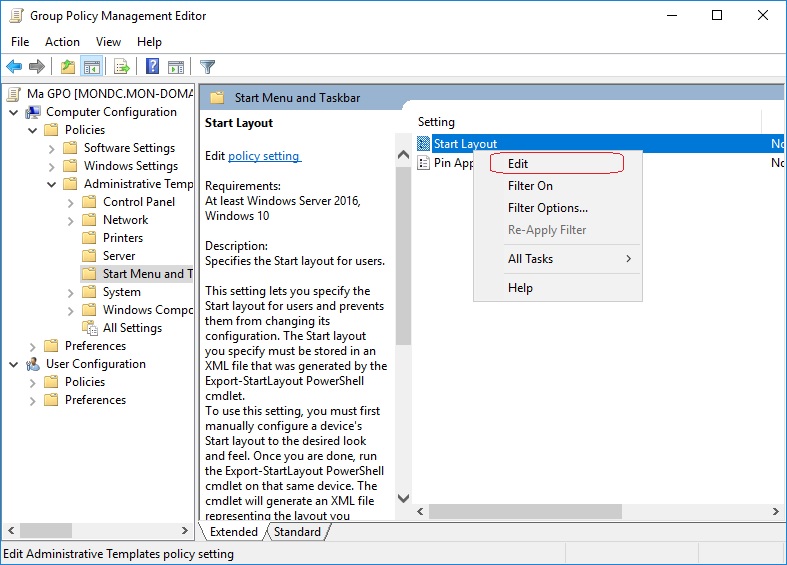
Task: Click the User Configuration user icon
Action: click(x=33, y=364)
